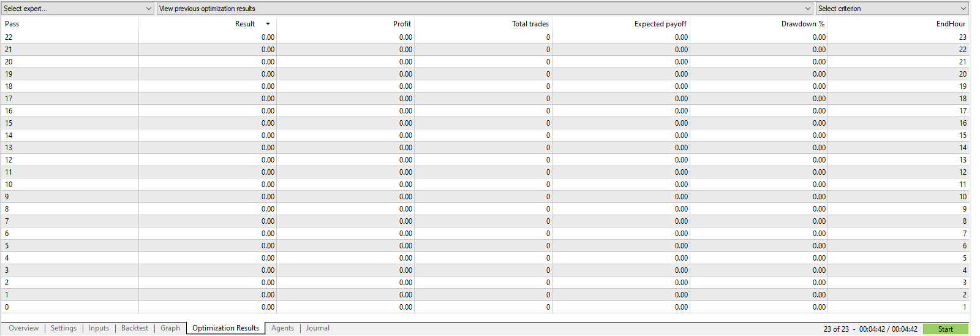This screenshot has height=336, width=980.
Task: Switch to the Journal tab
Action: [x=318, y=328]
